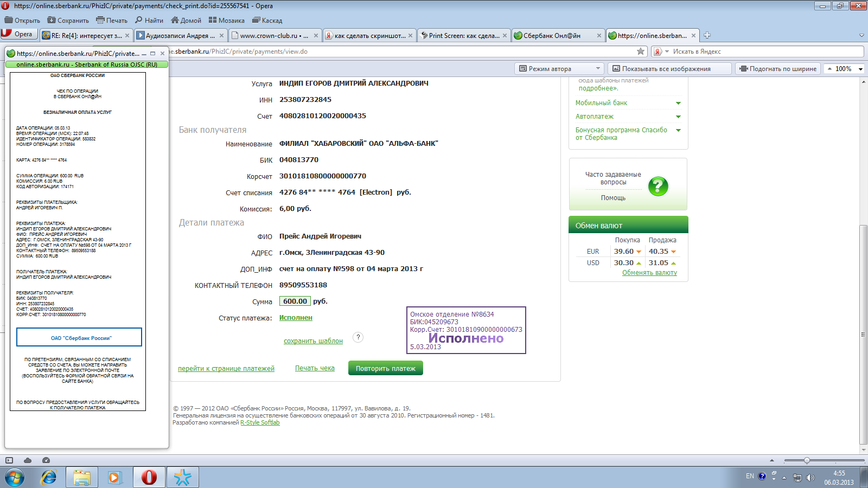Click the INN value 253807232845

(x=305, y=100)
